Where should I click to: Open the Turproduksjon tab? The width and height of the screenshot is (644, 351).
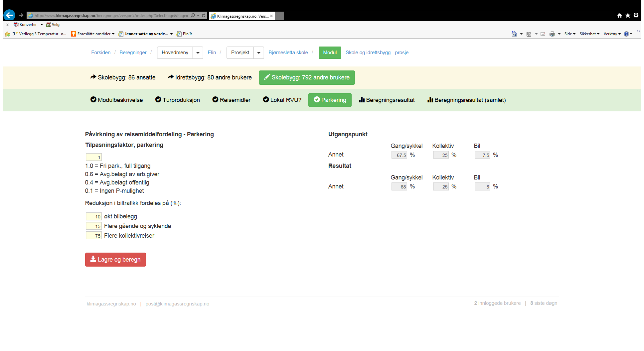click(x=178, y=100)
